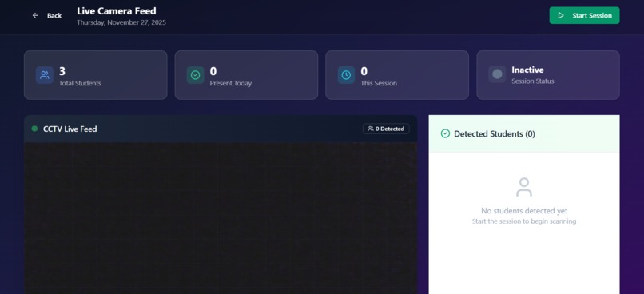The width and height of the screenshot is (644, 294).
Task: Click the Start Session button
Action: pyautogui.click(x=584, y=16)
